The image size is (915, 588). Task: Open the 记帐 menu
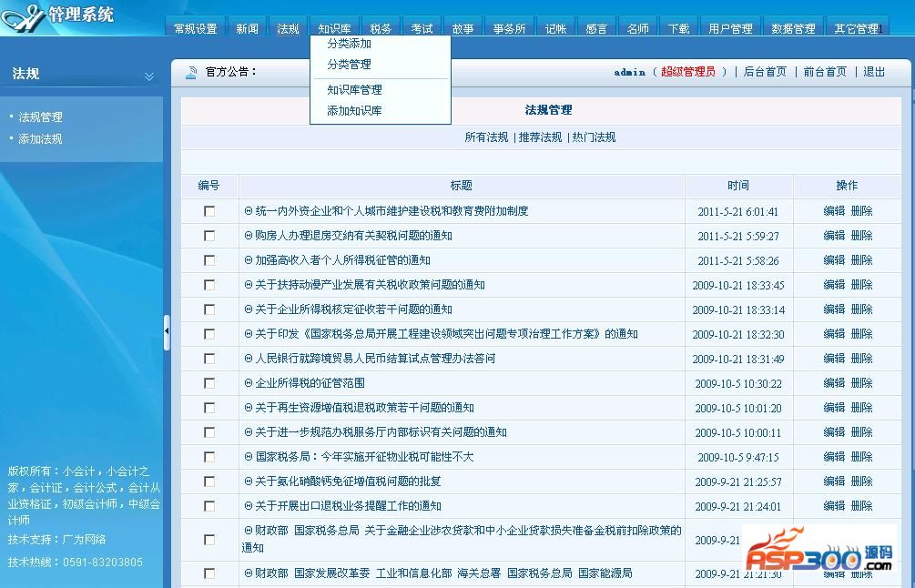coord(555,28)
